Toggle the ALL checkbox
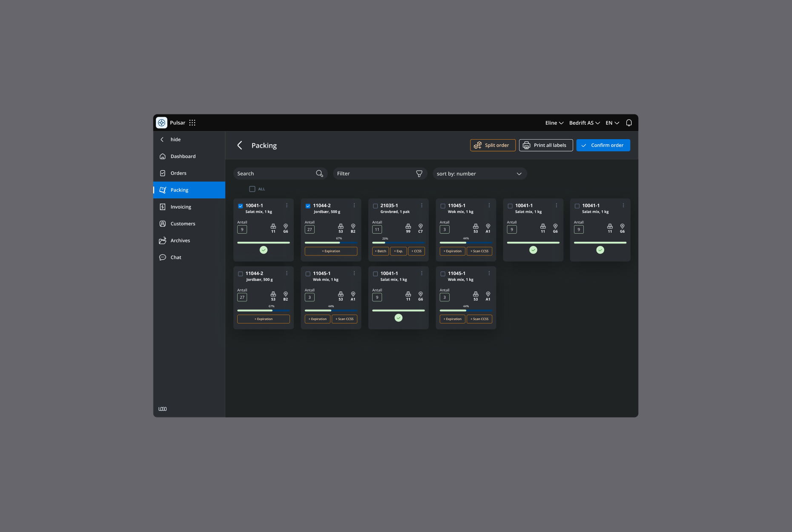Viewport: 792px width, 532px height. pyautogui.click(x=252, y=189)
